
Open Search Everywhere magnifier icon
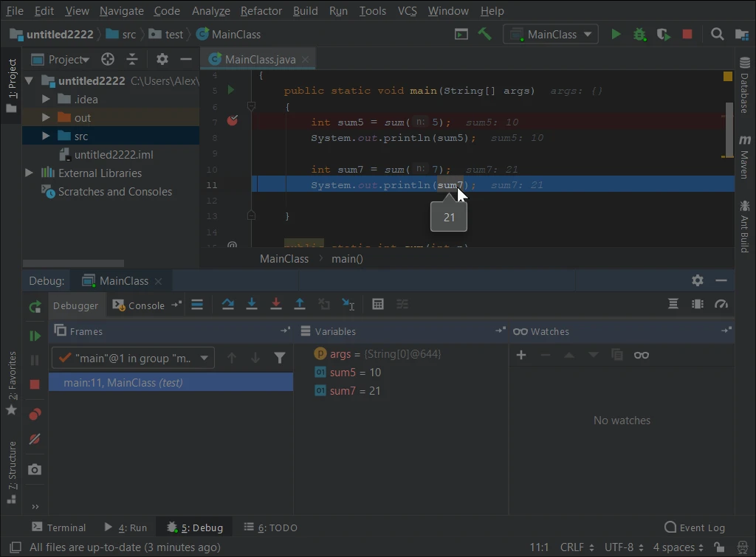[x=717, y=34]
